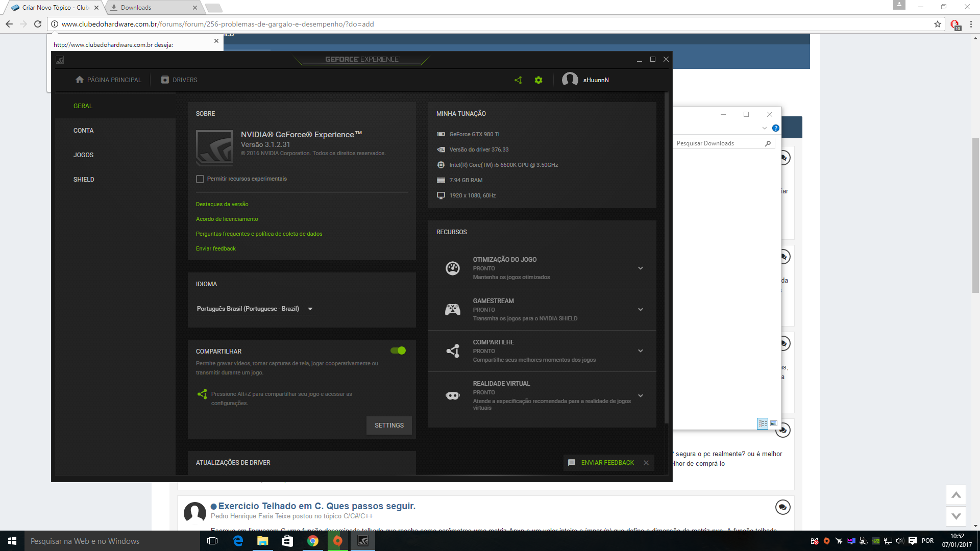
Task: Click the sHuunnN user avatar
Action: [x=570, y=80]
